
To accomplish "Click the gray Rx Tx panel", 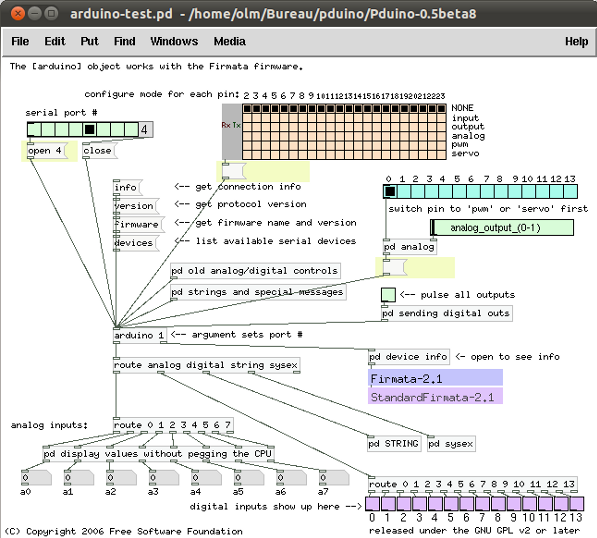I will pyautogui.click(x=231, y=132).
